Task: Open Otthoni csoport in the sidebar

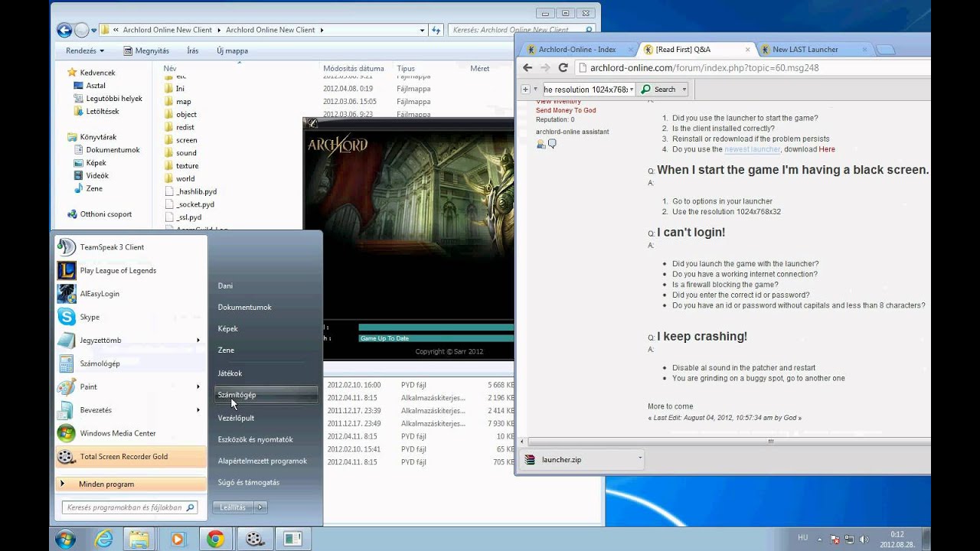Action: coord(106,214)
